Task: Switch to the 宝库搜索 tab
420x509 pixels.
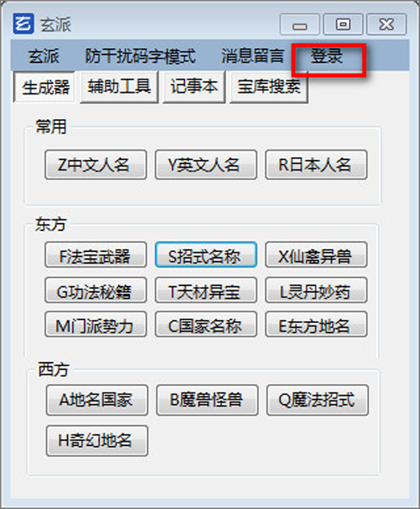Action: pos(269,87)
